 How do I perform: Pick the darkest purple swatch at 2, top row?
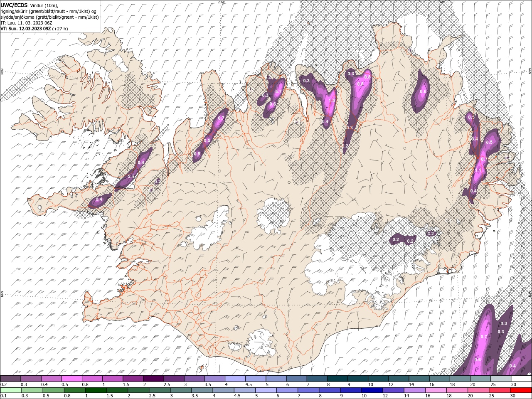tap(153, 379)
